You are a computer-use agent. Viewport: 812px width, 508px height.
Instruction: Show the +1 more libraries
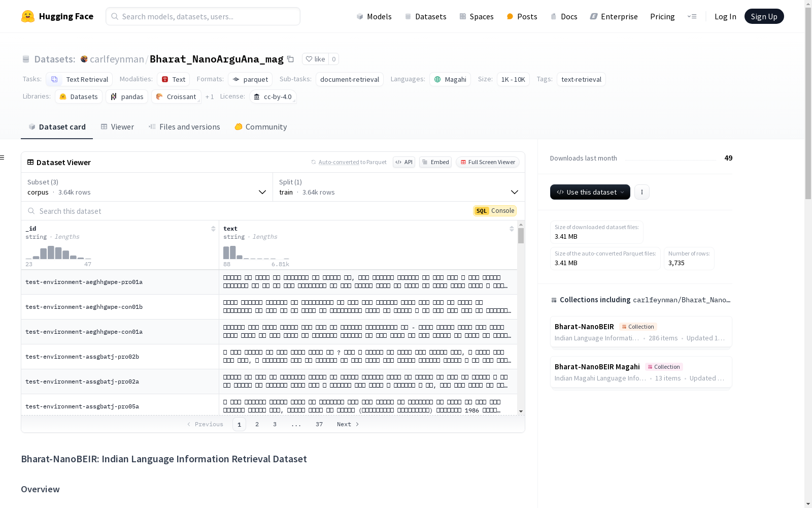210,97
